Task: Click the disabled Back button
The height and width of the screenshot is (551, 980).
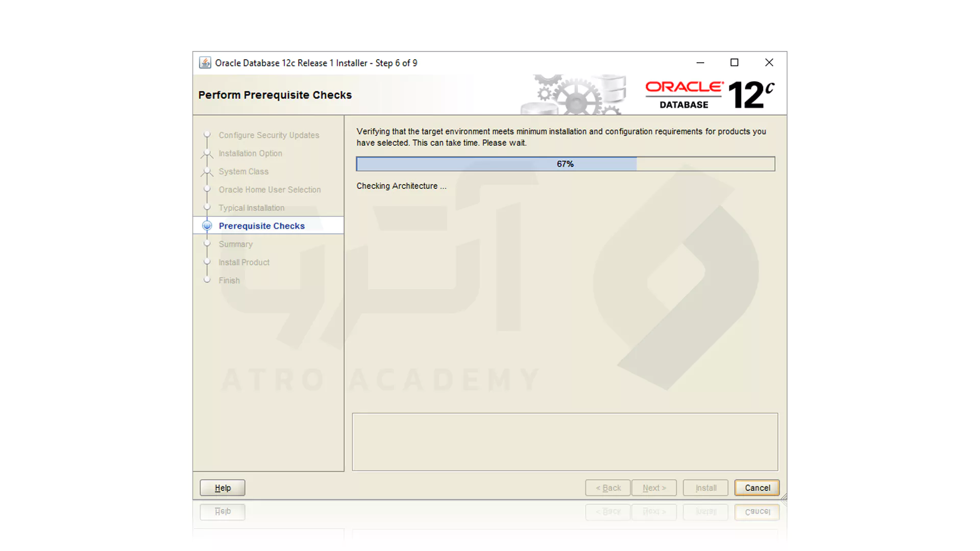Action: tap(607, 487)
